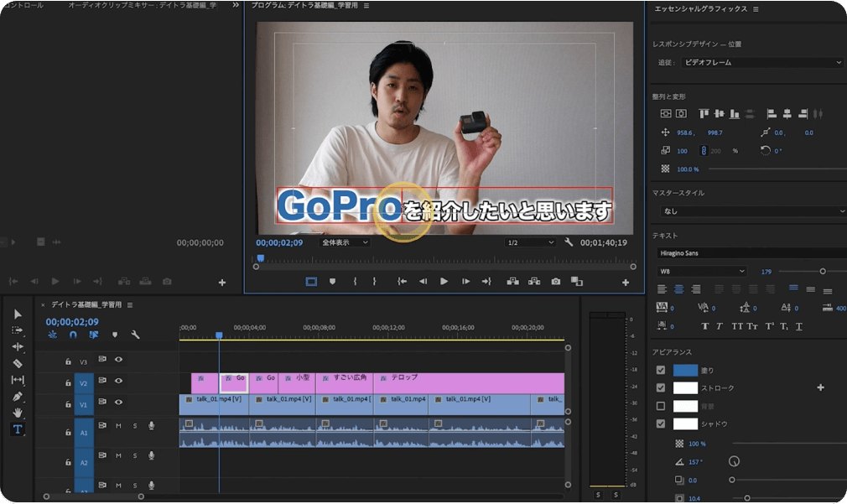Screen dimensions: 847x504
Task: Switch to the オーディオクリップミキサー tab
Action: tap(141, 6)
